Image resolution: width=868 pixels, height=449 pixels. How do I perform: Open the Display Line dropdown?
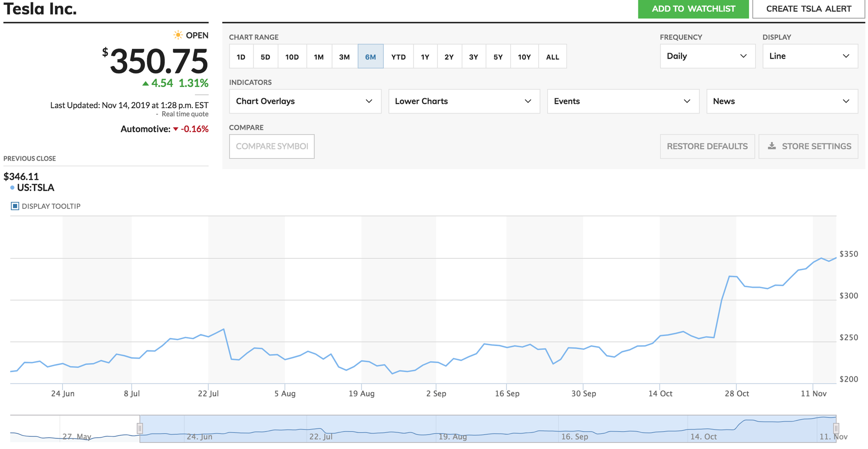[810, 56]
